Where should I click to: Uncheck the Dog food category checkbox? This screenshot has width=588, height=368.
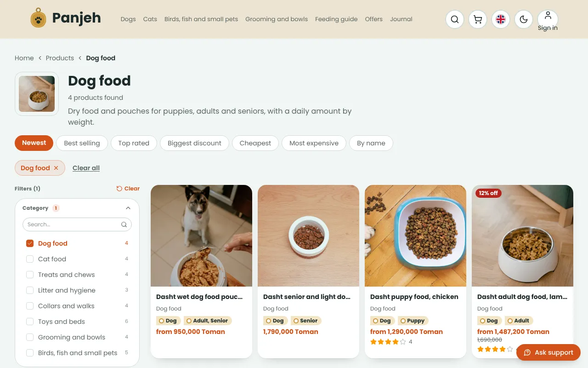coord(30,243)
